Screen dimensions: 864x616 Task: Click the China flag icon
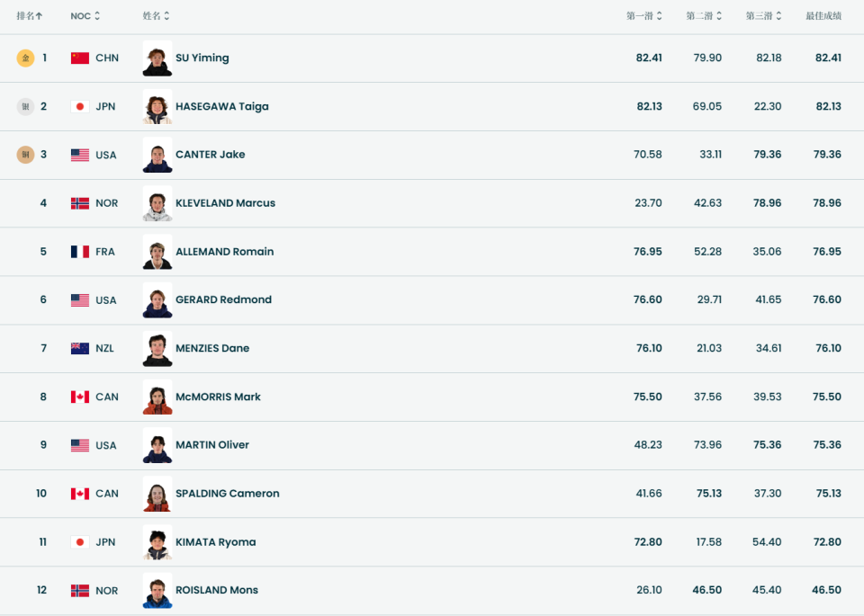[x=80, y=58]
